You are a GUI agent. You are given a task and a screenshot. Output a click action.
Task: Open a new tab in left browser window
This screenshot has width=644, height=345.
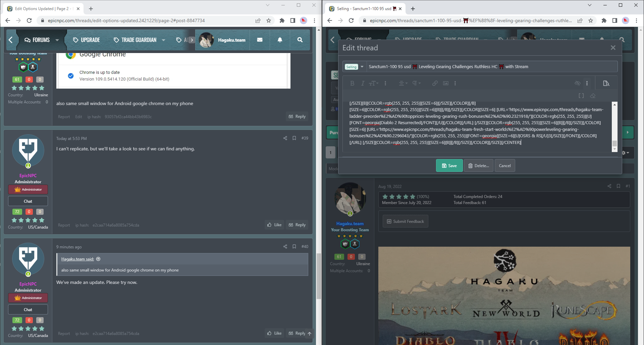[91, 9]
